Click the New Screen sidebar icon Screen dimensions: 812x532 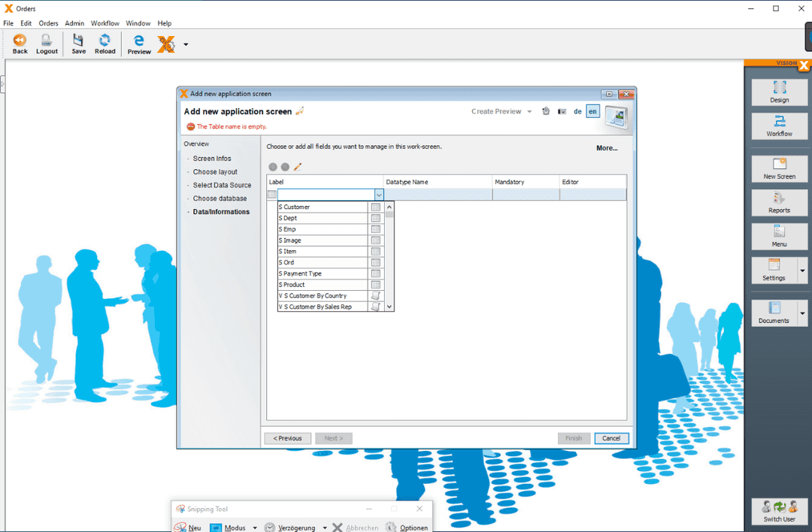click(x=779, y=168)
